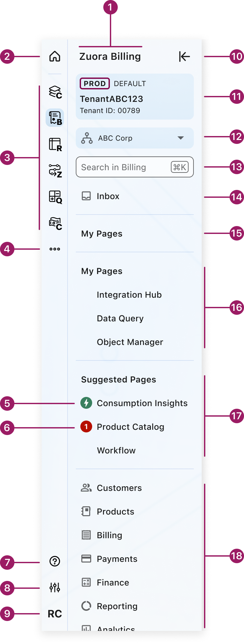Open the Inbox menu item
Screen dimensions: 244x644
click(108, 196)
